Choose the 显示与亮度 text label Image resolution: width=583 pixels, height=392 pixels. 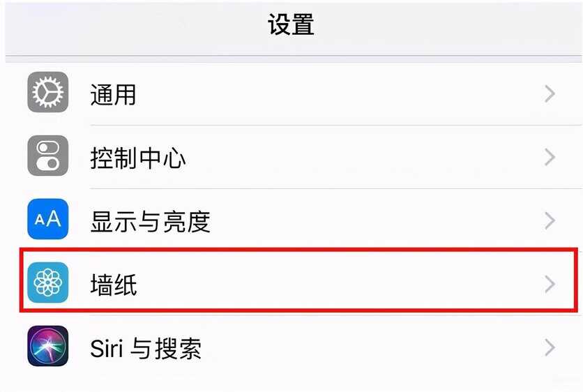[x=150, y=221]
